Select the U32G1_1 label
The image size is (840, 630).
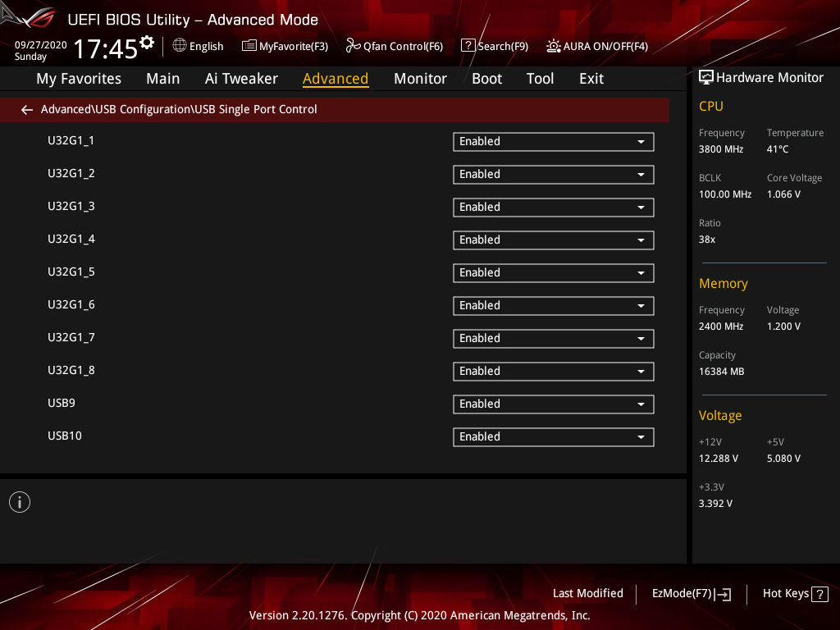71,141
